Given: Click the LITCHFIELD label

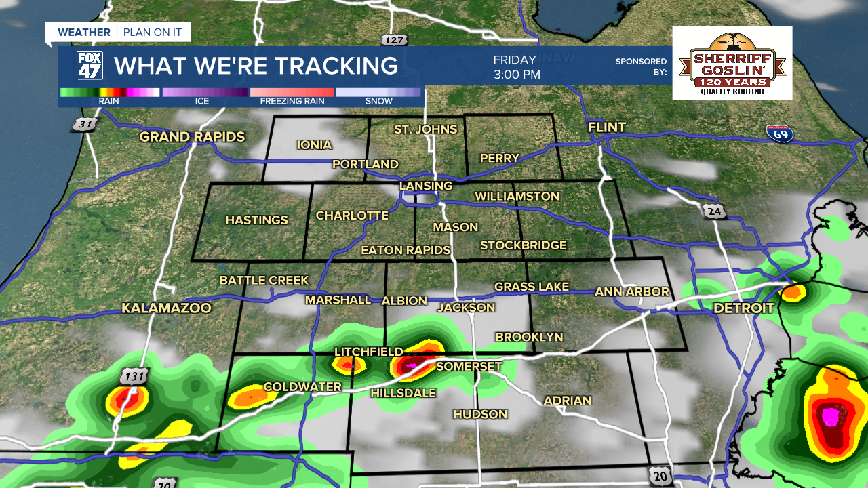Looking at the screenshot, I should [369, 352].
